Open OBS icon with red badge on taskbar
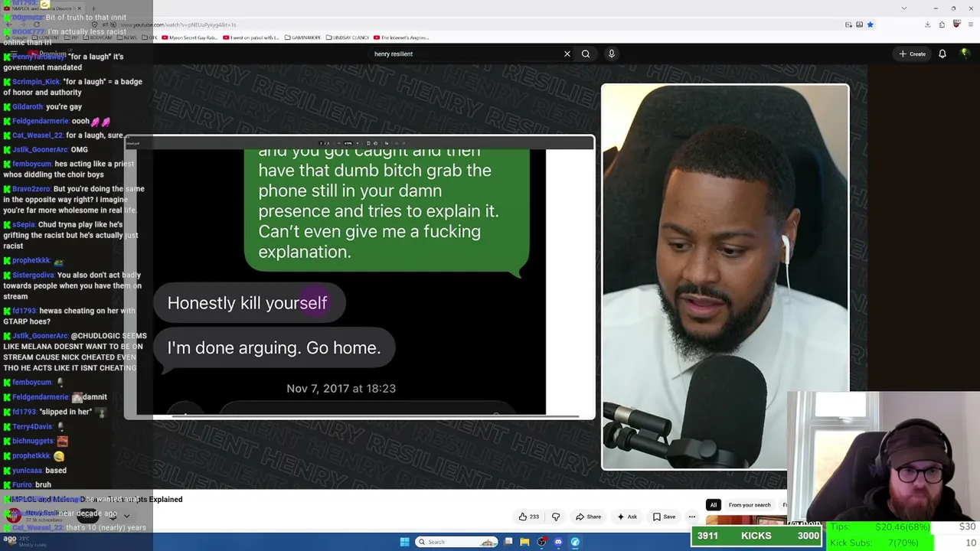Image resolution: width=980 pixels, height=551 pixels. click(541, 542)
